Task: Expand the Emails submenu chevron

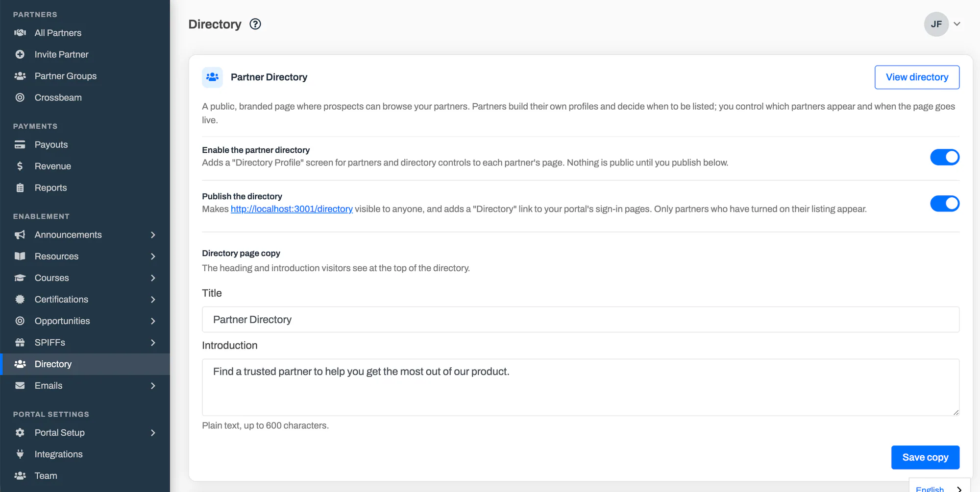Action: point(153,385)
